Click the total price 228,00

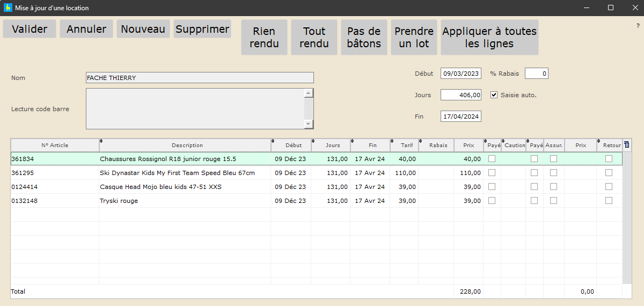(471, 292)
